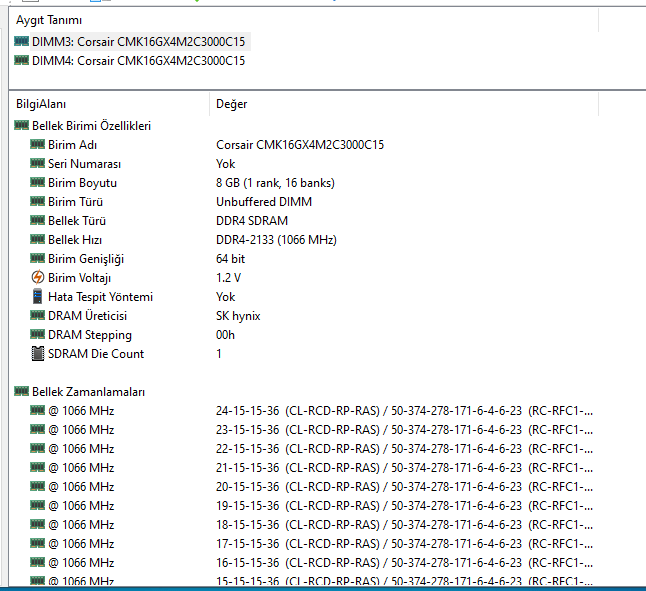Click the value DDR4-2133 (1066 MHz)

click(276, 239)
